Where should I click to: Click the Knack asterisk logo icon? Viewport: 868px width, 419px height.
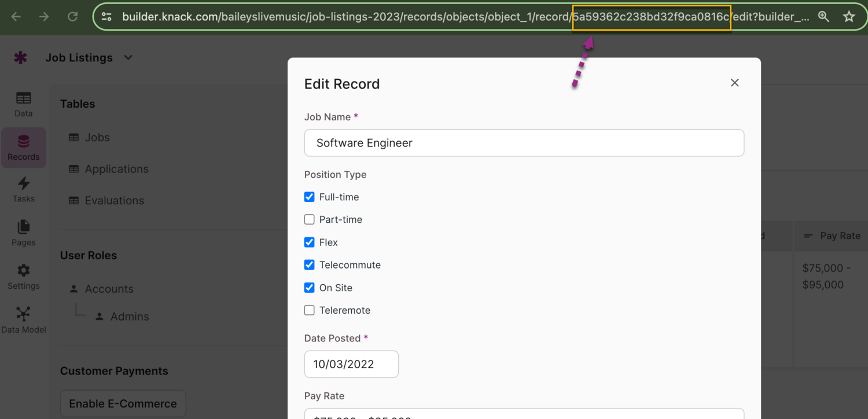pyautogui.click(x=21, y=58)
